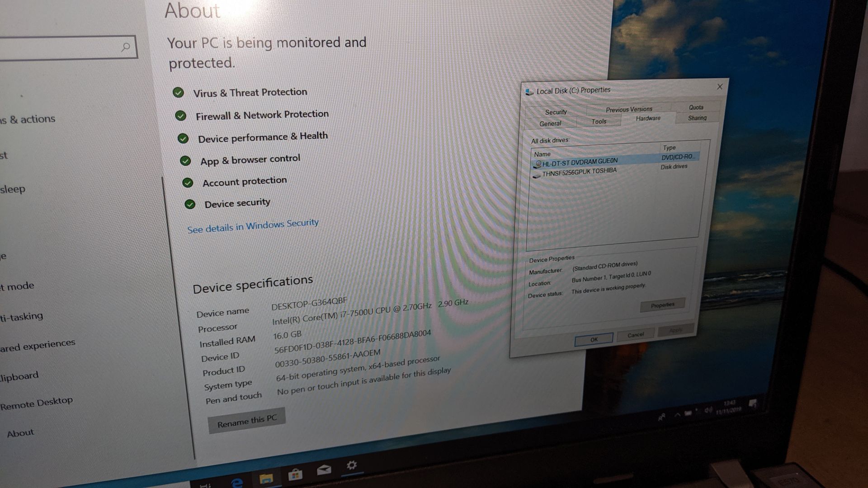Viewport: 868px width, 488px height.
Task: Close the Local Disk Properties dialog
Action: (720, 86)
